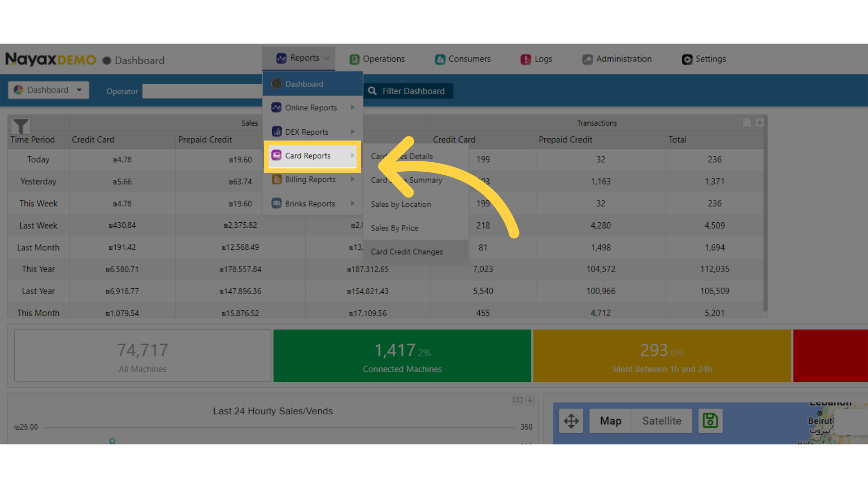Screen dimensions: 868x488
Task: Click the NayaxDEMO logo
Action: [x=51, y=59]
